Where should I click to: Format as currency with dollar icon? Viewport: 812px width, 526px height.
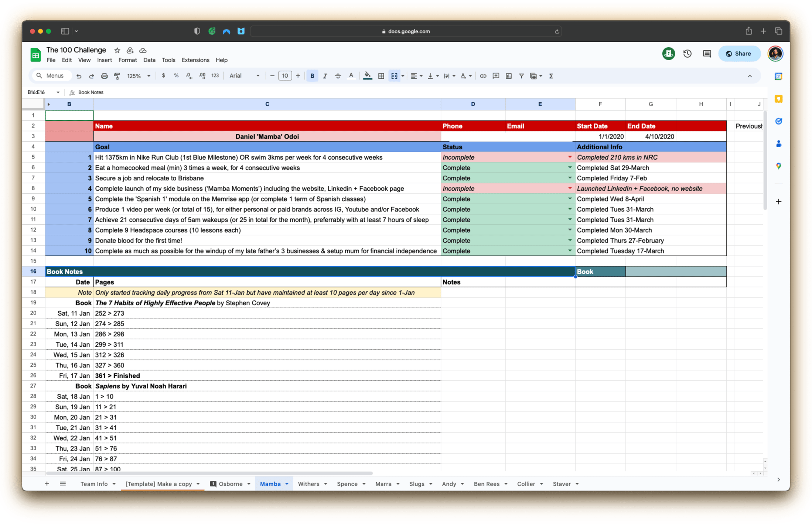pos(163,76)
